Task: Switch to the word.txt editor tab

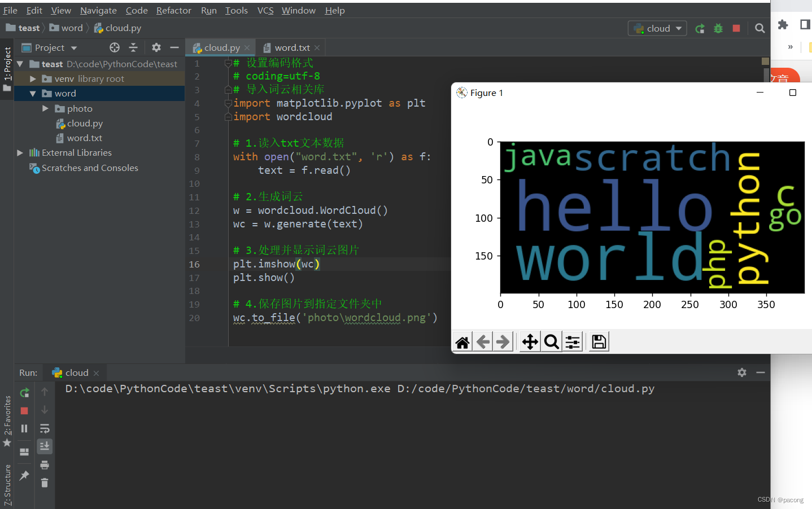Action: coord(292,48)
